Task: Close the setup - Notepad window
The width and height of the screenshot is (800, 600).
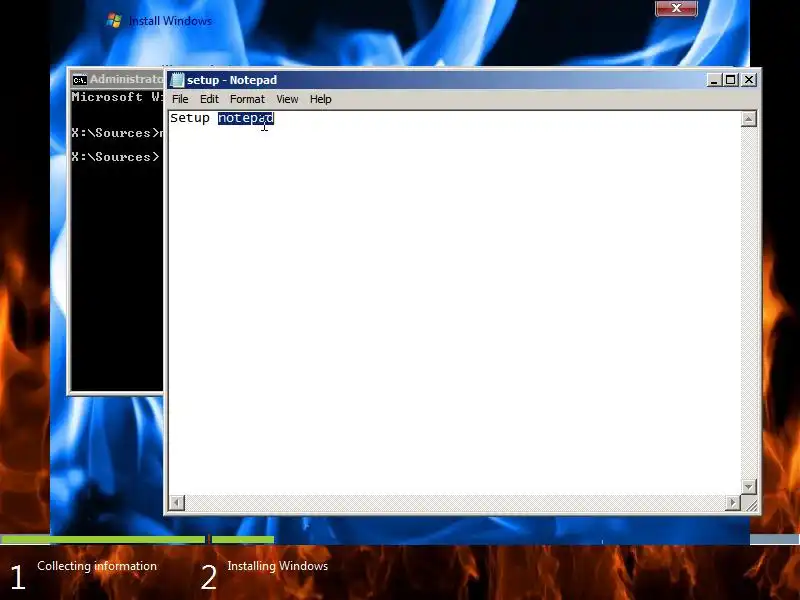Action: 748,80
